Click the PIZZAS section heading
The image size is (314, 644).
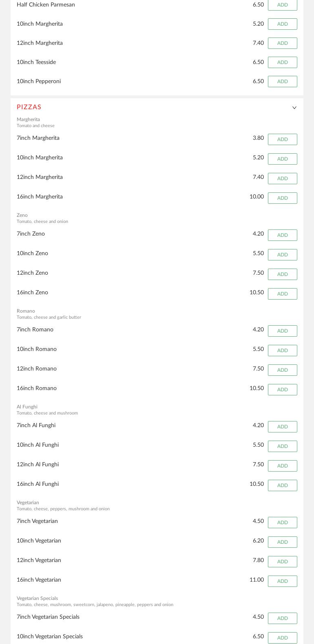29,107
